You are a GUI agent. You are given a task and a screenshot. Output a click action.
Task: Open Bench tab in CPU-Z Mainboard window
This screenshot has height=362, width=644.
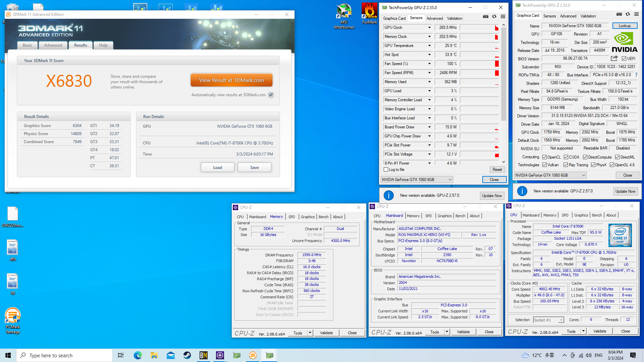point(460,216)
